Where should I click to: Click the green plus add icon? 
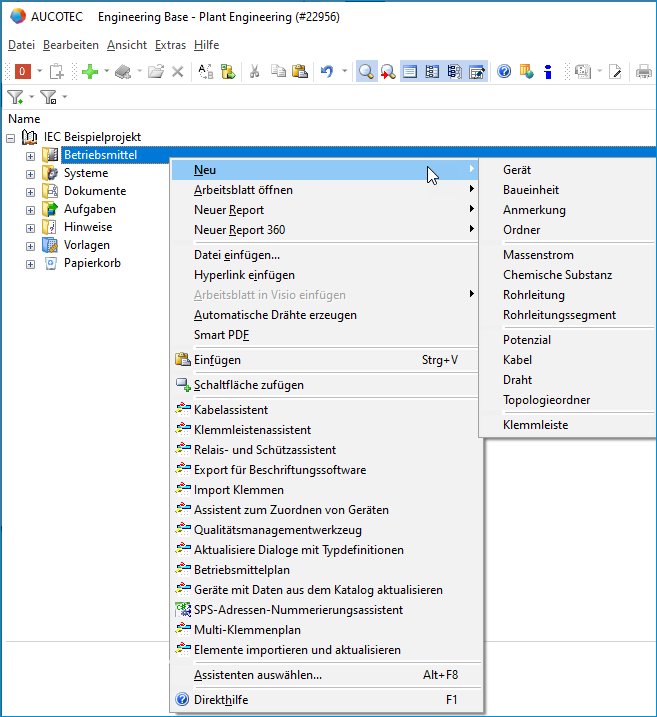[x=89, y=71]
